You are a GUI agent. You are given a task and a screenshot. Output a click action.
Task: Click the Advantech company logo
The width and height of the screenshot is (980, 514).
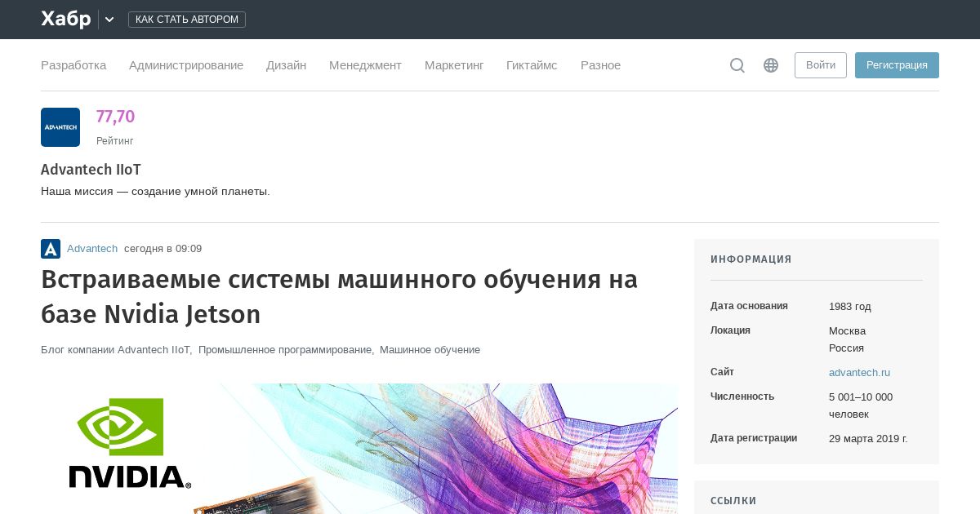tap(60, 127)
